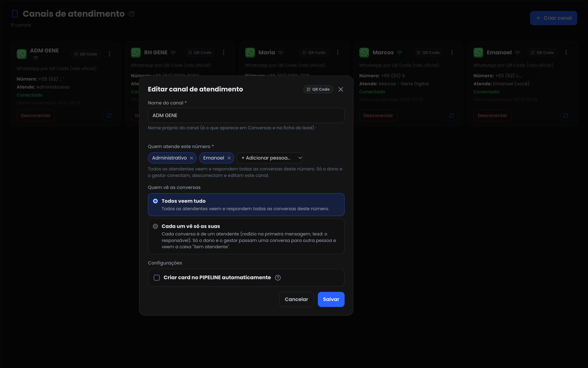
Task: Refresh the Emanoel channel status
Action: pyautogui.click(x=566, y=116)
